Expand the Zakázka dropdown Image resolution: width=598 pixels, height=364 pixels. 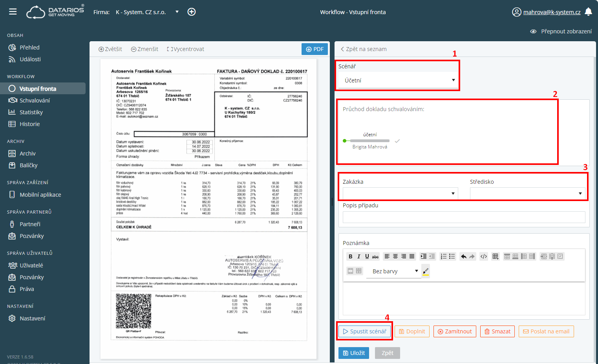point(400,193)
